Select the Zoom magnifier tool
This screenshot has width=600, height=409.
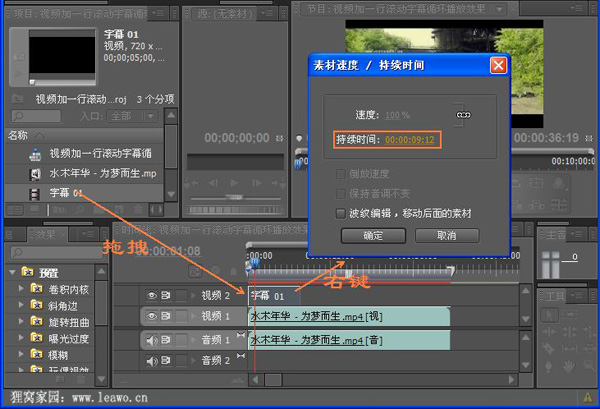(x=590, y=367)
